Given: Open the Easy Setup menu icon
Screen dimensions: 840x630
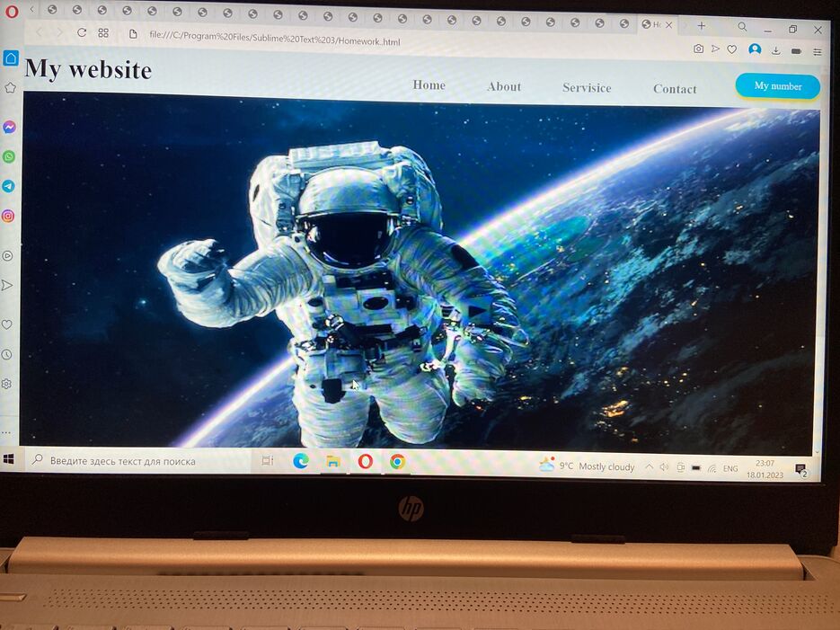Looking at the screenshot, I should click(817, 52).
